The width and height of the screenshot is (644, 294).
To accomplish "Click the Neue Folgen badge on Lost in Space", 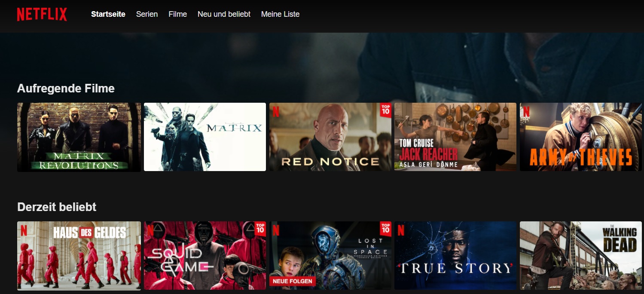I will click(x=293, y=281).
